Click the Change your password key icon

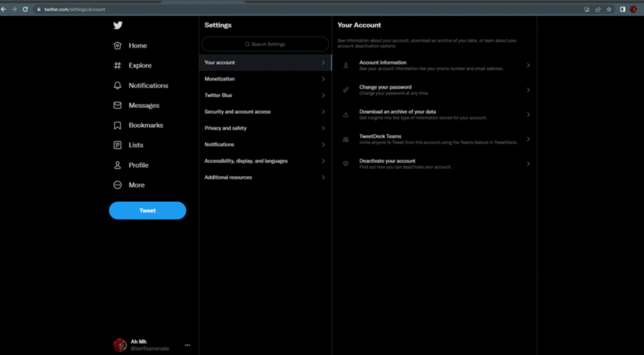click(346, 90)
